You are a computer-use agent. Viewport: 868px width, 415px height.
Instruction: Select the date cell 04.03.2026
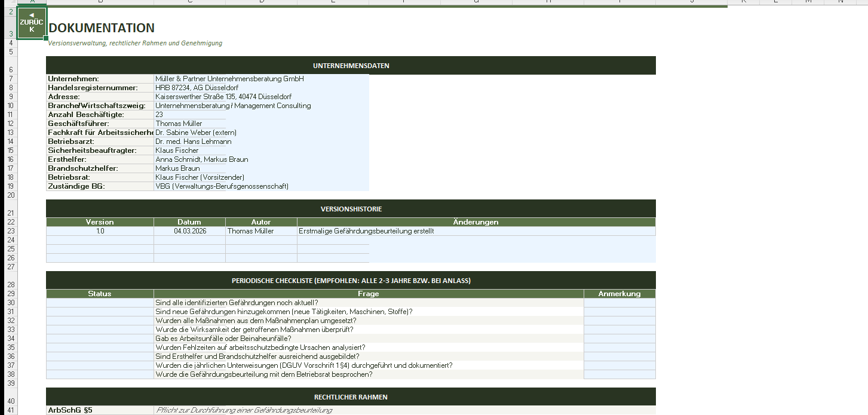[x=189, y=231]
